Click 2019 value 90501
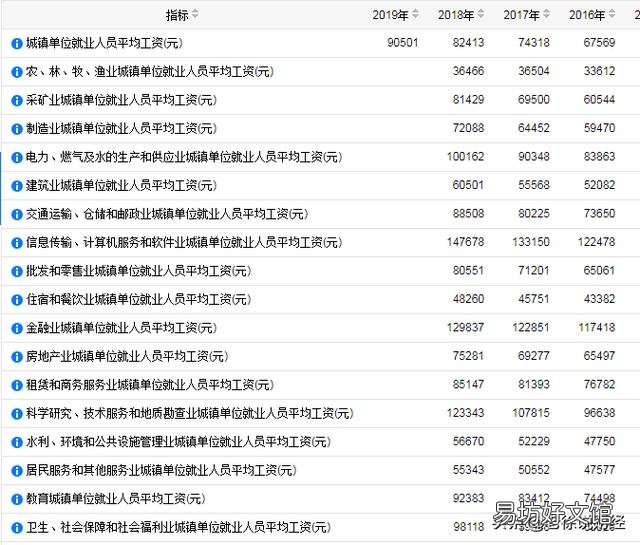Screen dimensions: 640x545 coord(402,42)
